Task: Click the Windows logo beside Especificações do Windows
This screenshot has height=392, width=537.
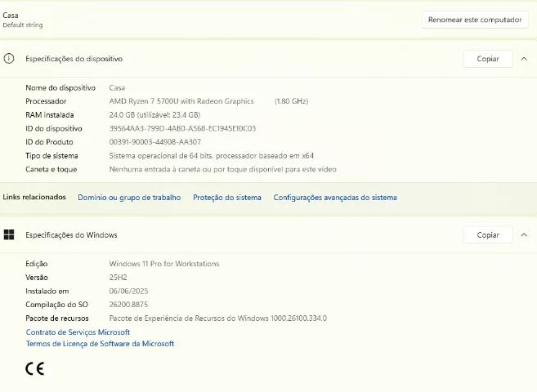Action: 9,234
